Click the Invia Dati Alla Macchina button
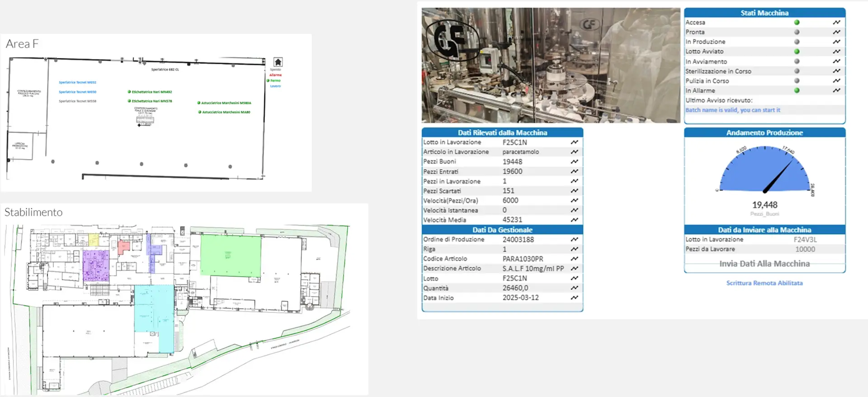 764,264
